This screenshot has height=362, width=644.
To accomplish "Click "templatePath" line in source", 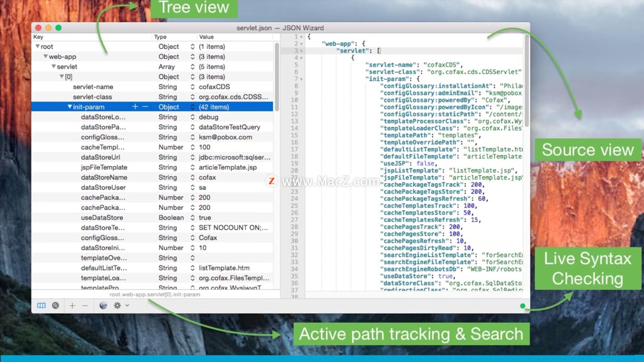I will click(x=430, y=135).
